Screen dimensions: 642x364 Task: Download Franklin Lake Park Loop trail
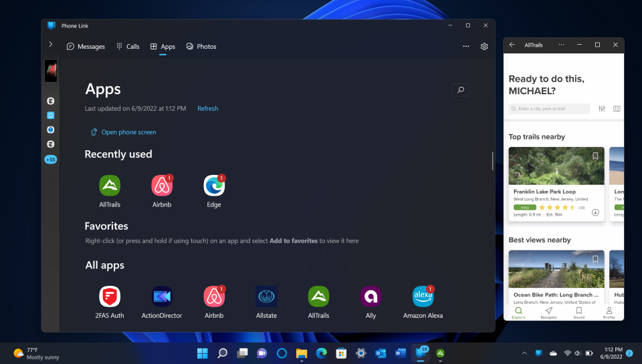tap(595, 212)
